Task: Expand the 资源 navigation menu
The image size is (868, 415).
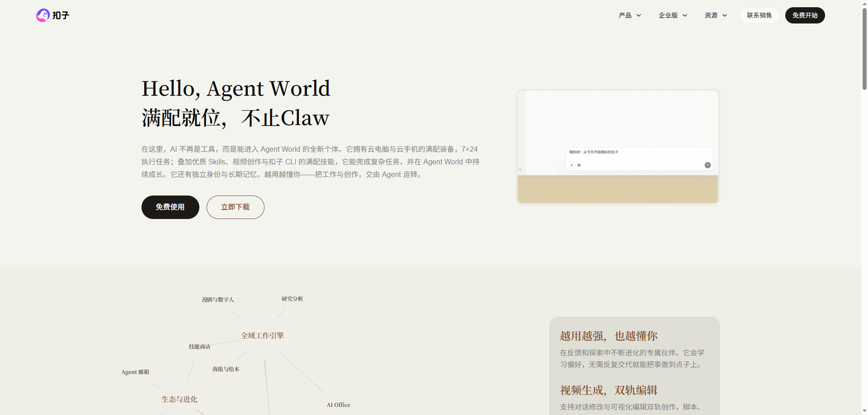Action: point(716,15)
